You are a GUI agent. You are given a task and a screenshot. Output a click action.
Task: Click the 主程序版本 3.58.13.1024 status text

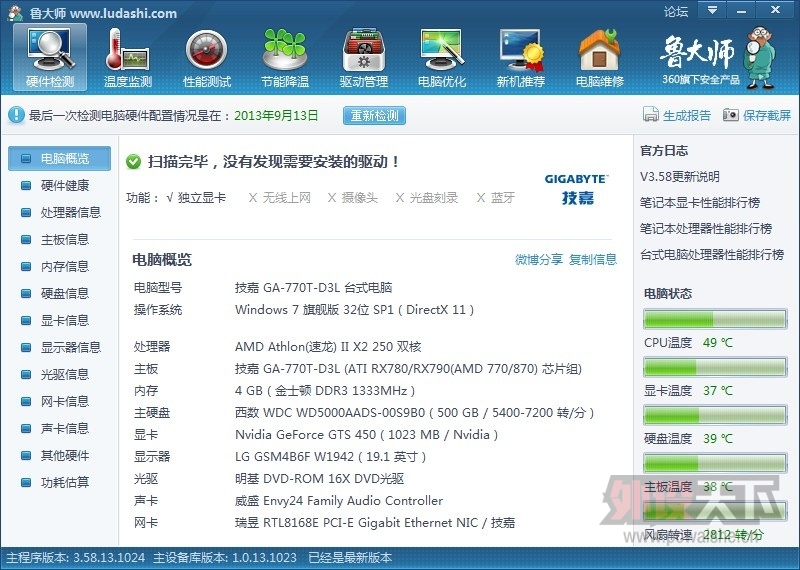point(76,558)
